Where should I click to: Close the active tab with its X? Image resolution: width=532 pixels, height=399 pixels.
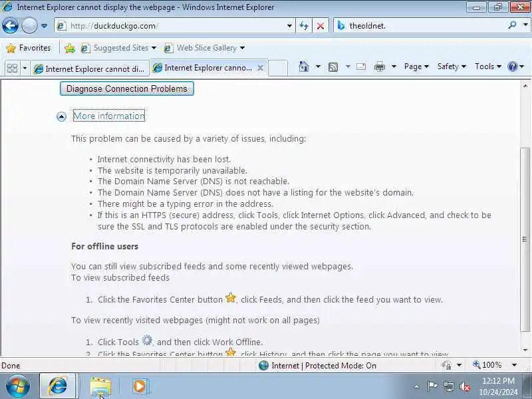pos(260,68)
